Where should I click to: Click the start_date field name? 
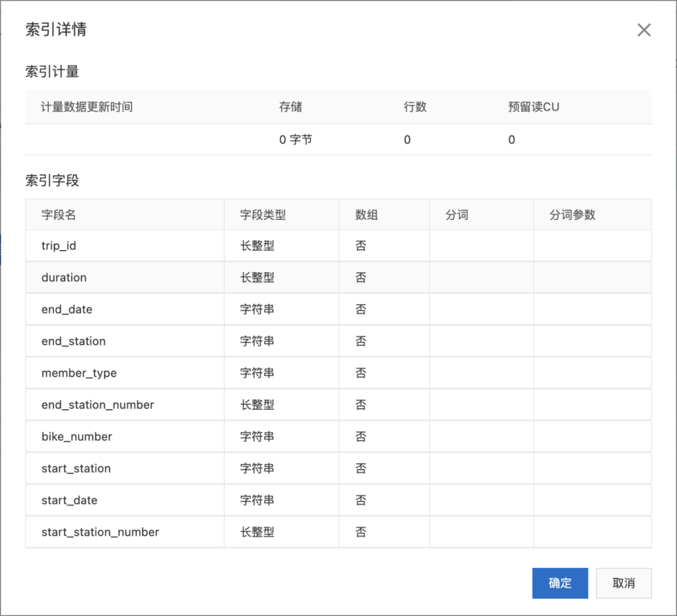[x=69, y=501]
